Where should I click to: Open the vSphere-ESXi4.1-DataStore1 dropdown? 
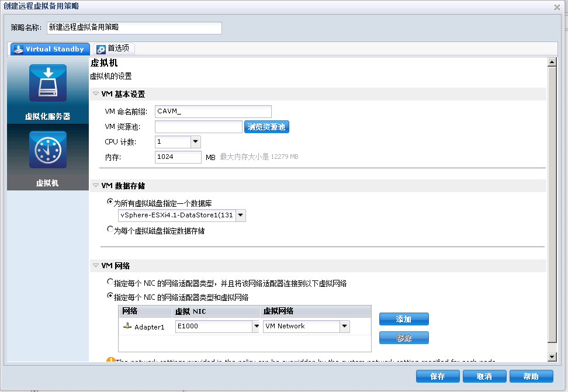tap(240, 216)
